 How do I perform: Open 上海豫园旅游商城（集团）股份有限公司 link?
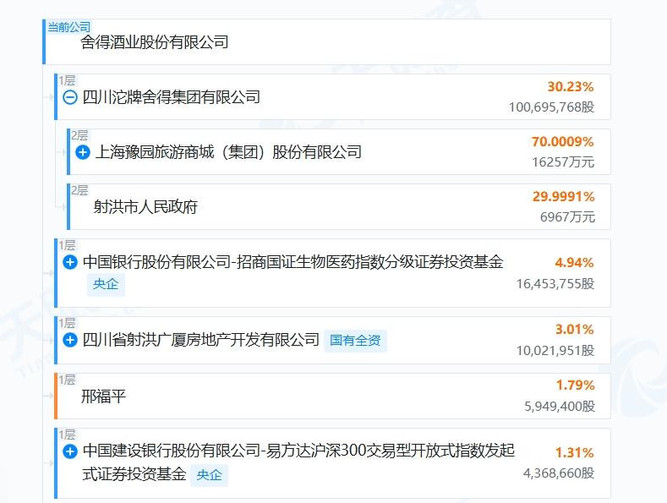pos(228,152)
